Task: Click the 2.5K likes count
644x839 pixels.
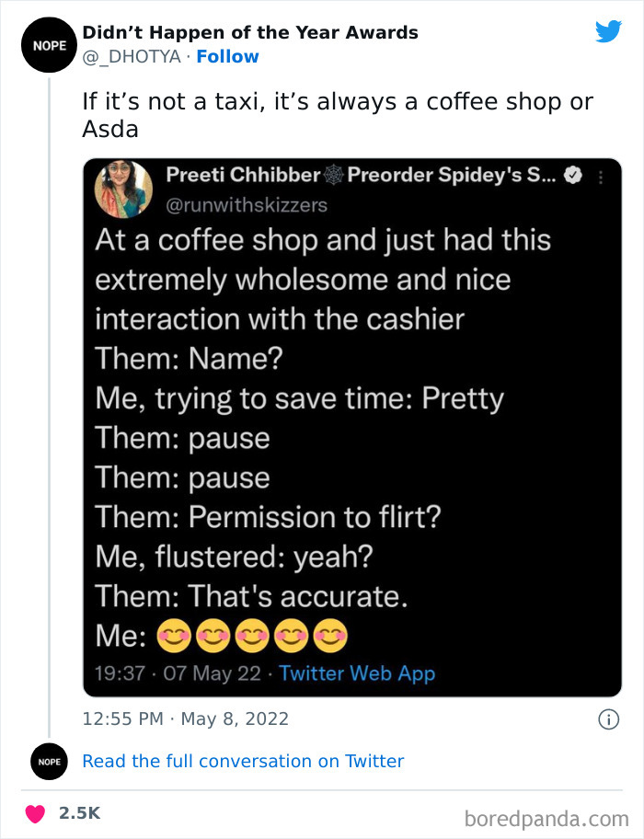Action: pos(79,813)
